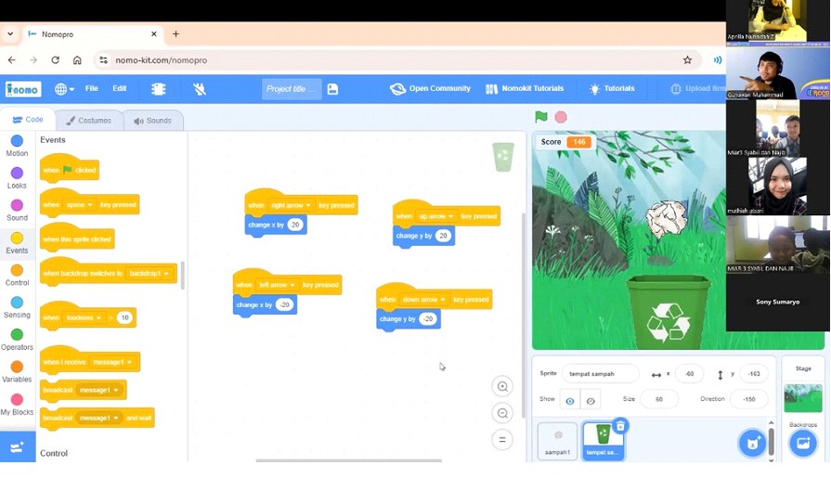Switch to the Costumes tab

88,121
